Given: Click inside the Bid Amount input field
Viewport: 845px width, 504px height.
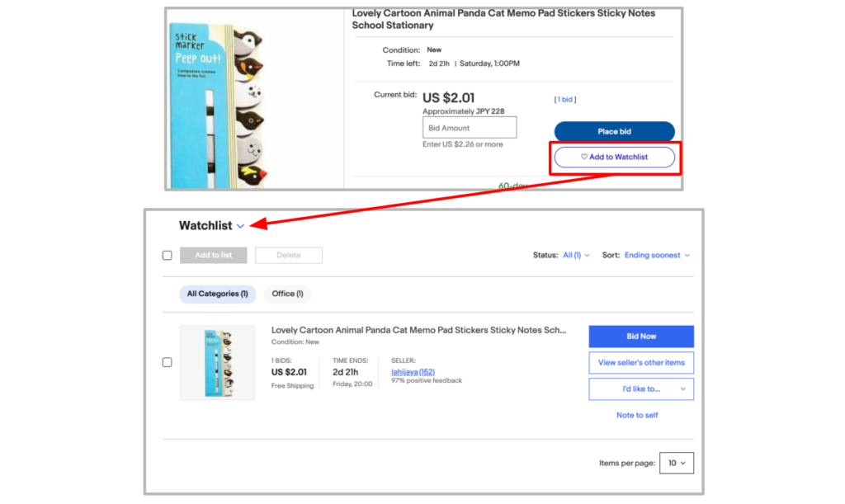Looking at the screenshot, I should tap(469, 127).
